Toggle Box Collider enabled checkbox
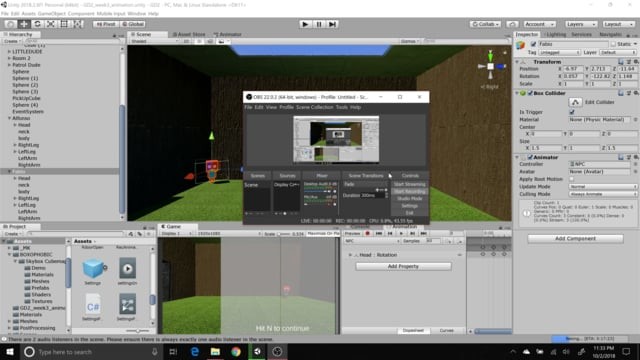 coord(530,93)
